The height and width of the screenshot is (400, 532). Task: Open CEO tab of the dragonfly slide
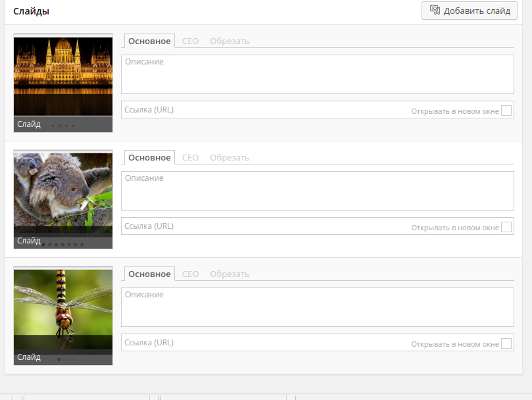coord(190,274)
